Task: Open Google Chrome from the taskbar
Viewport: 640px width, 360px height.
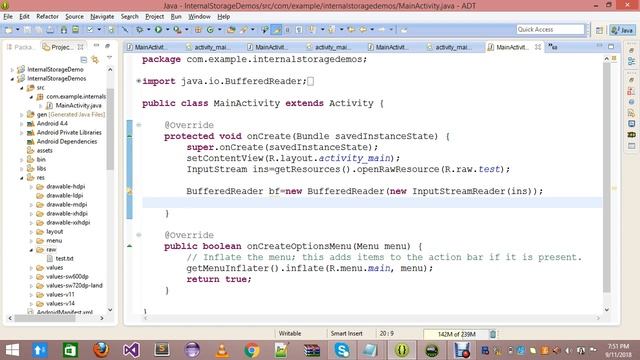Action: 252,350
